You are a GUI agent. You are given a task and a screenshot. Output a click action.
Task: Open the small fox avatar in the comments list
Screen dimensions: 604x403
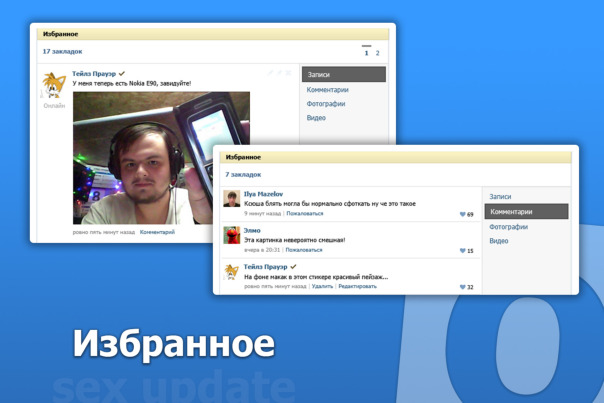click(232, 272)
